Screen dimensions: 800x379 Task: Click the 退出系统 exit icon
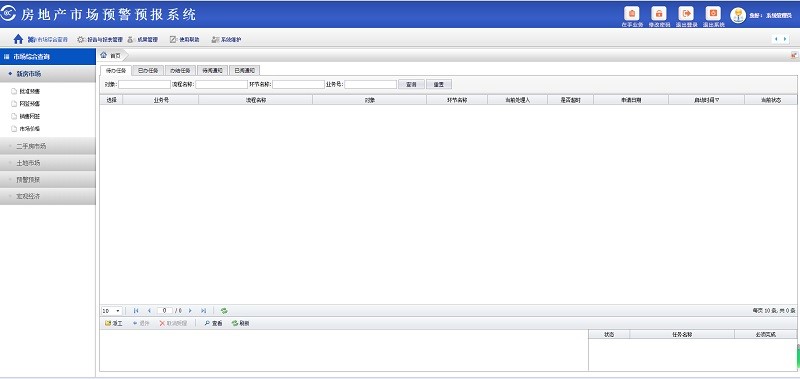[x=713, y=13]
